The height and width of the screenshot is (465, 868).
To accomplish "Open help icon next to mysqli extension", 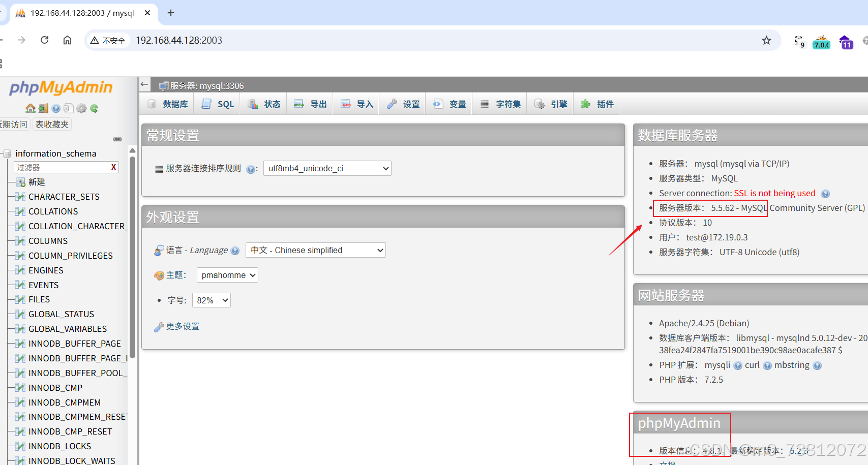I will pyautogui.click(x=738, y=365).
